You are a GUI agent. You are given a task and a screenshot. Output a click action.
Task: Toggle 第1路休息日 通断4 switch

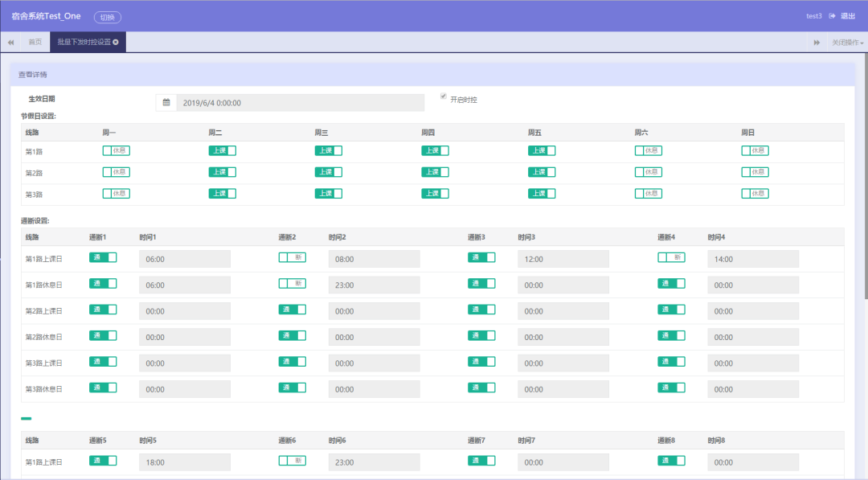[671, 284]
